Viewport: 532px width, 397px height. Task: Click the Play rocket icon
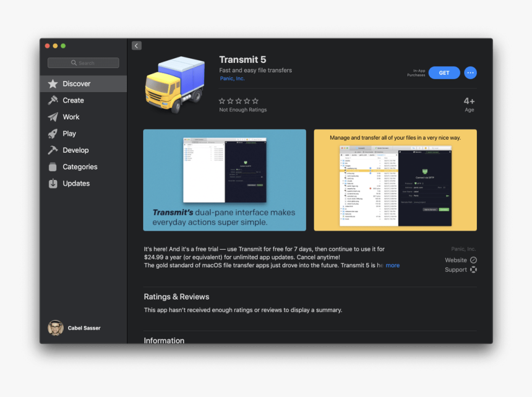53,134
